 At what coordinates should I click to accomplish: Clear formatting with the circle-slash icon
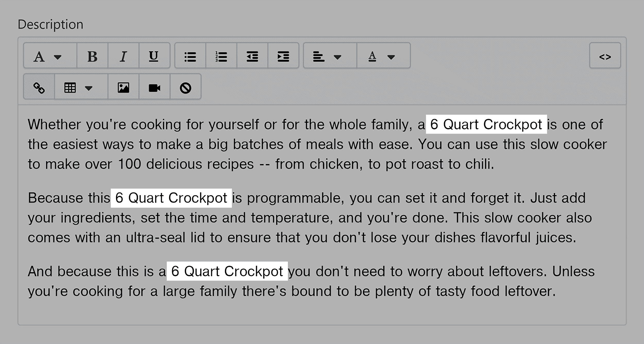(x=185, y=87)
